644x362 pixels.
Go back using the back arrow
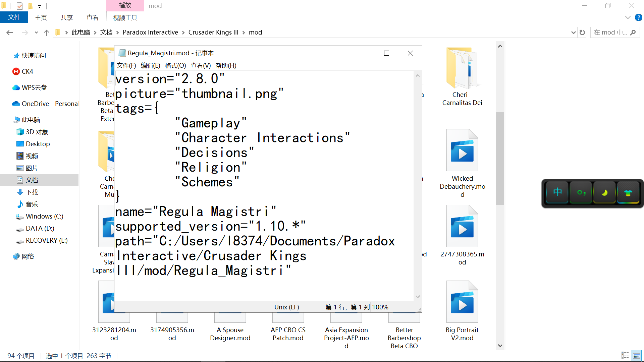[9, 33]
